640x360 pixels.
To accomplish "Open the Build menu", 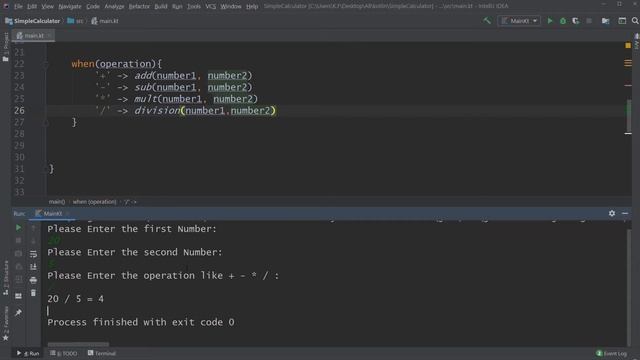I will (x=161, y=7).
